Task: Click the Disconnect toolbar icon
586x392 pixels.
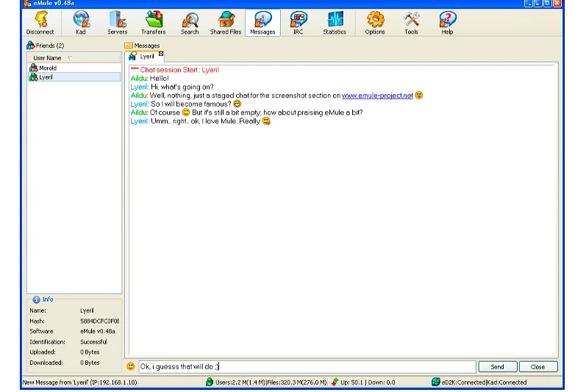Action: pyautogui.click(x=40, y=23)
